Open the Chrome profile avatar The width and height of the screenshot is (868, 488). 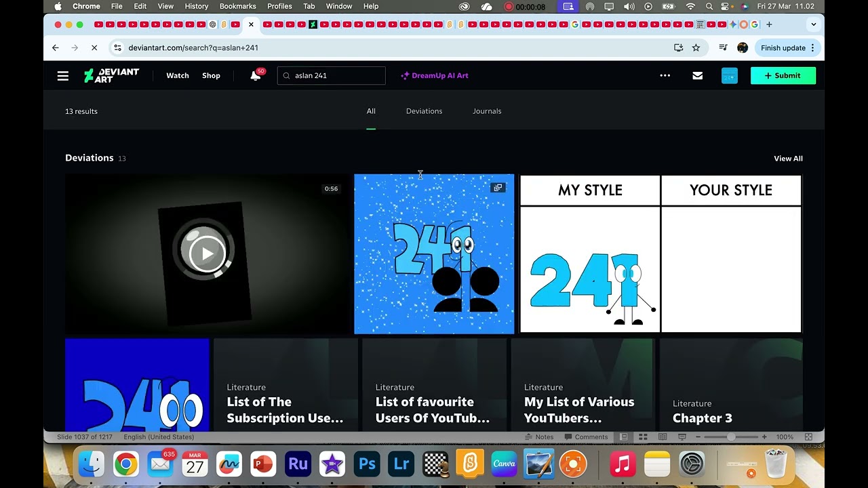pyautogui.click(x=743, y=48)
